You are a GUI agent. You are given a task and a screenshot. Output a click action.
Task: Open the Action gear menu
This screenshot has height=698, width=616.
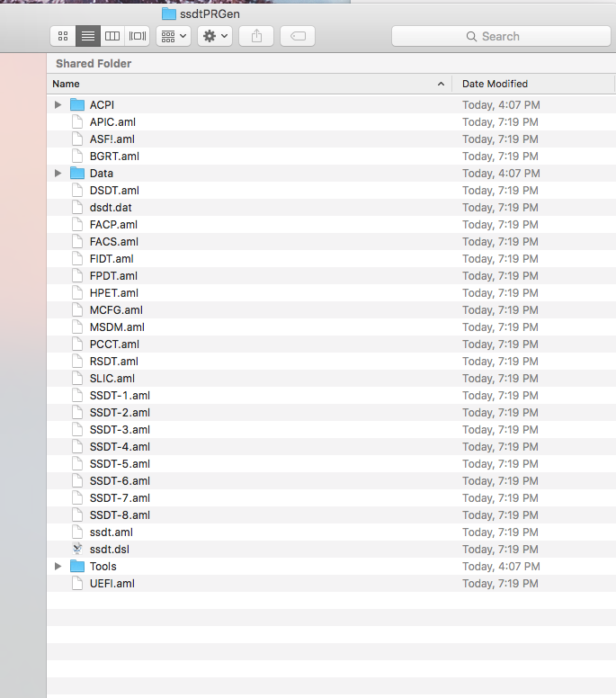(x=216, y=36)
